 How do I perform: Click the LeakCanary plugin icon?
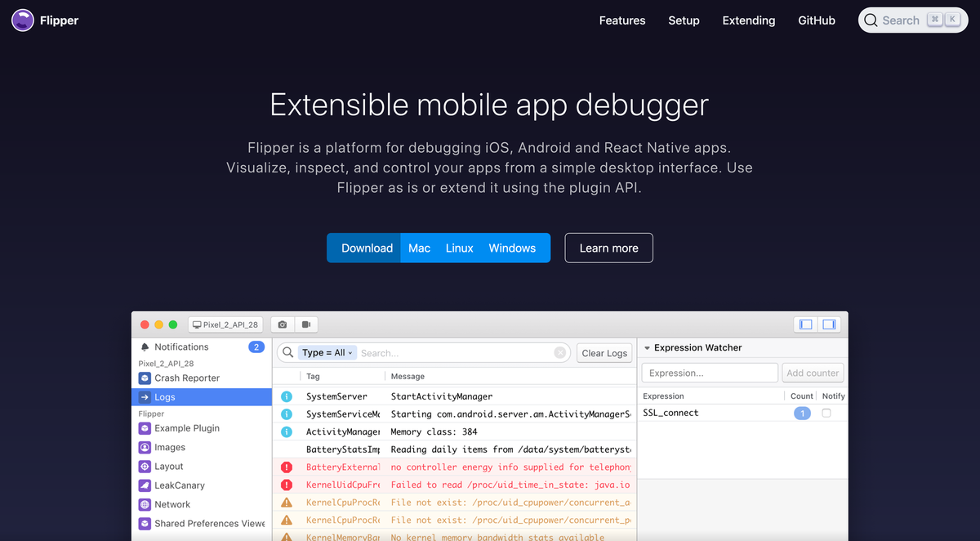145,485
